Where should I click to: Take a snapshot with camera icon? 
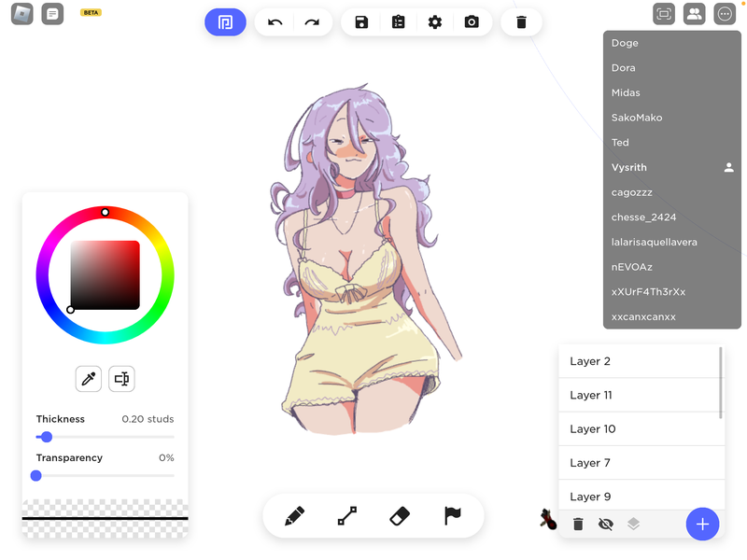coord(472,22)
